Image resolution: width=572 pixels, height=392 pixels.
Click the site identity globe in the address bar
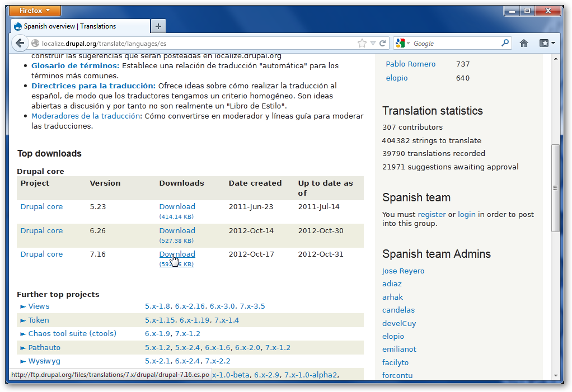coord(35,43)
